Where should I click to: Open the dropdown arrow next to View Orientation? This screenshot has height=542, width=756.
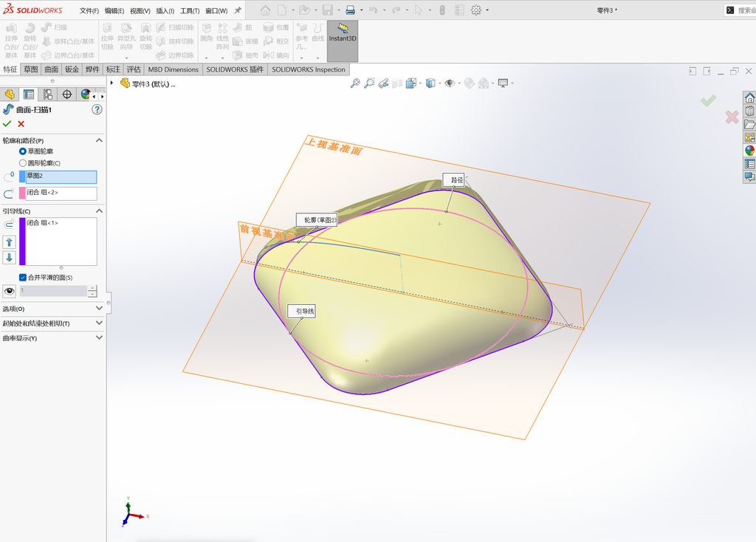click(420, 83)
